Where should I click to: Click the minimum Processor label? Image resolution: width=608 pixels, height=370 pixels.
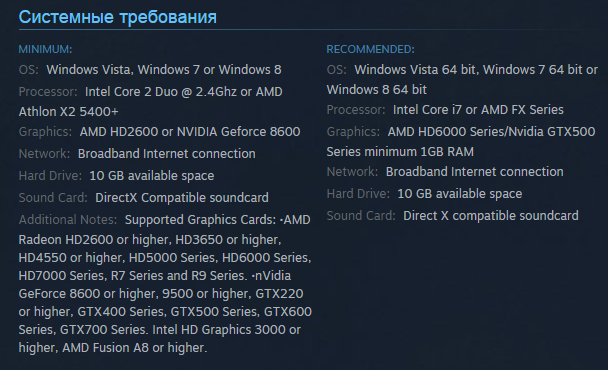pyautogui.click(x=48, y=92)
